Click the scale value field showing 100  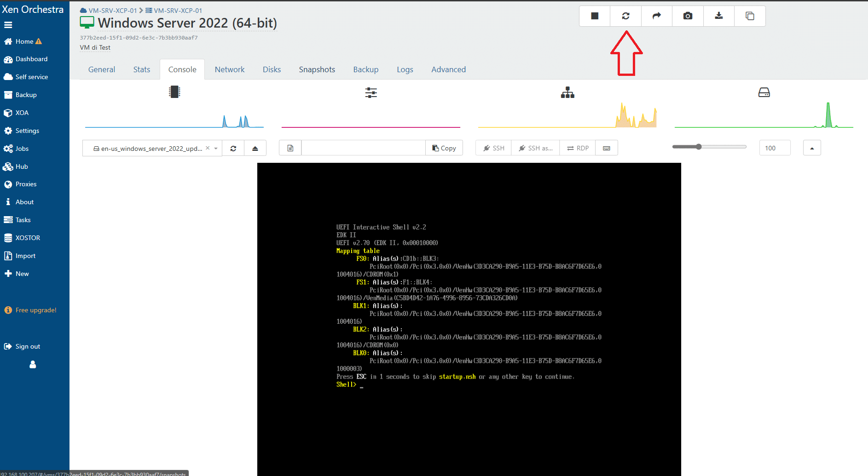pos(775,148)
